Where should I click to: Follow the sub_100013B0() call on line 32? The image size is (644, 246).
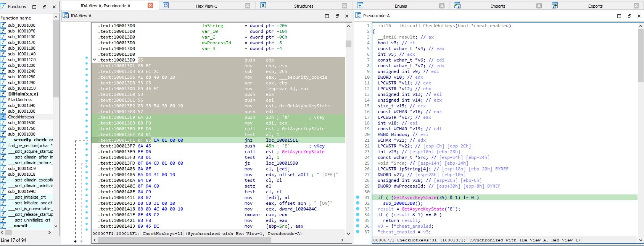(x=400, y=203)
